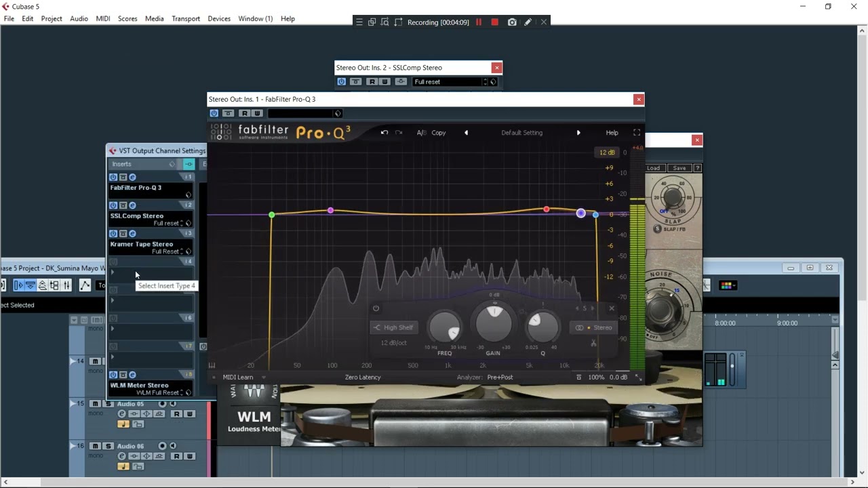Select the red EQ band node
The width and height of the screenshot is (868, 488).
pyautogui.click(x=547, y=209)
